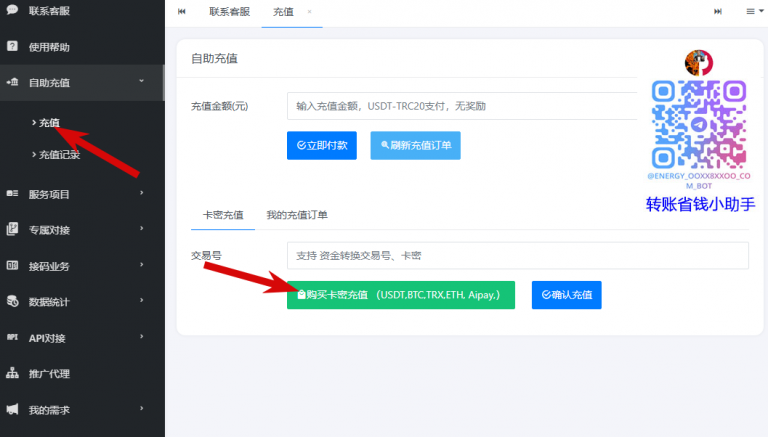Click the 自助充值 panel heading
Viewport: 768px width, 437px height.
[215, 59]
